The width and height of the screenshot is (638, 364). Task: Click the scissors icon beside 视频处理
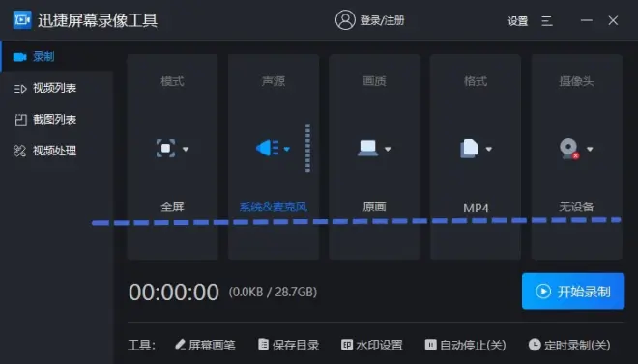pyautogui.click(x=20, y=151)
